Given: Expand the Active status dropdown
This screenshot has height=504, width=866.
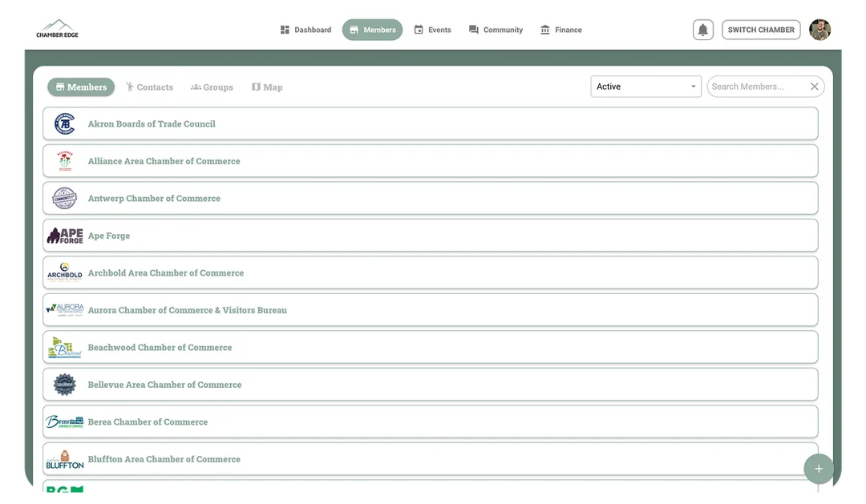Looking at the screenshot, I should [645, 87].
